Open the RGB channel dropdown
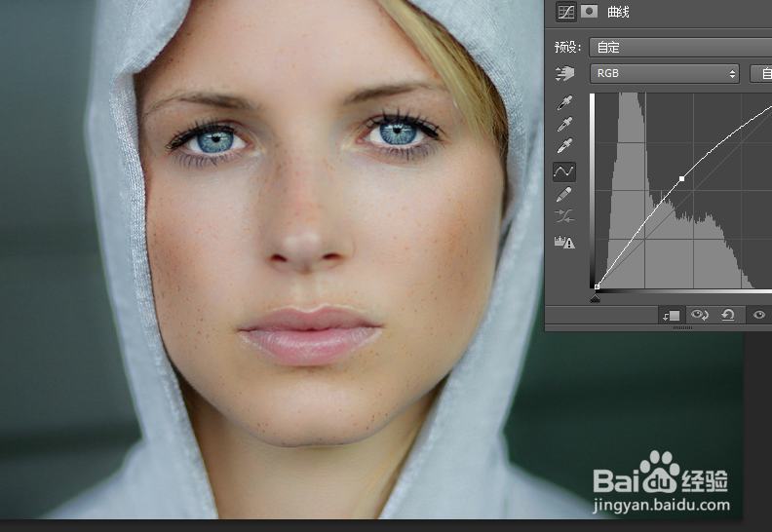 click(x=665, y=73)
